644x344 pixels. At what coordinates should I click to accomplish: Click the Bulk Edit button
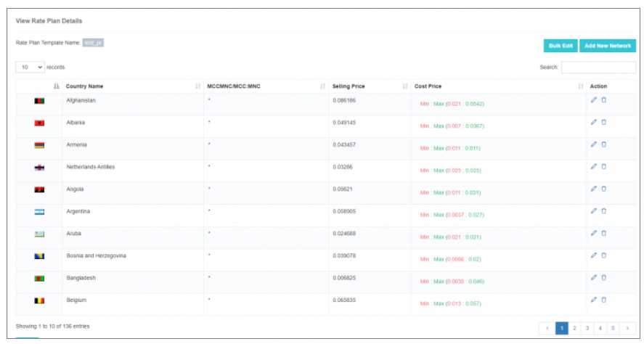[560, 46]
